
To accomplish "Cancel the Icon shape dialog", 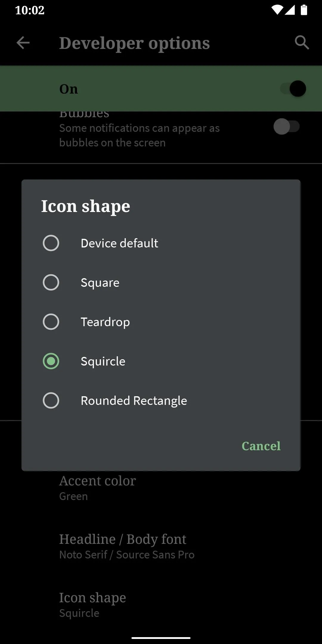I will 261,446.
